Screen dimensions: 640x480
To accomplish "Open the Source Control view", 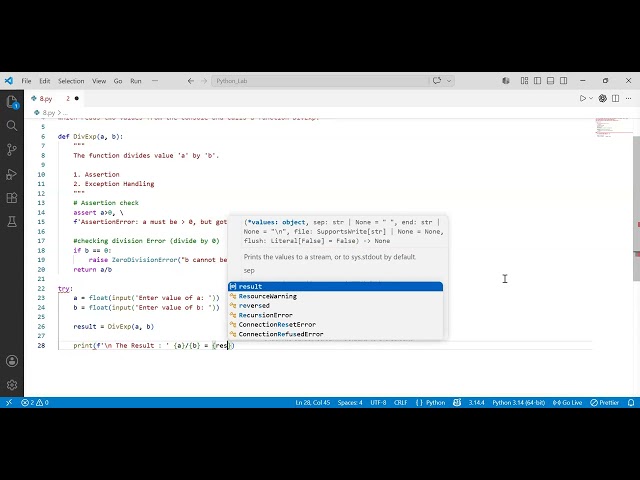I will click(x=12, y=149).
